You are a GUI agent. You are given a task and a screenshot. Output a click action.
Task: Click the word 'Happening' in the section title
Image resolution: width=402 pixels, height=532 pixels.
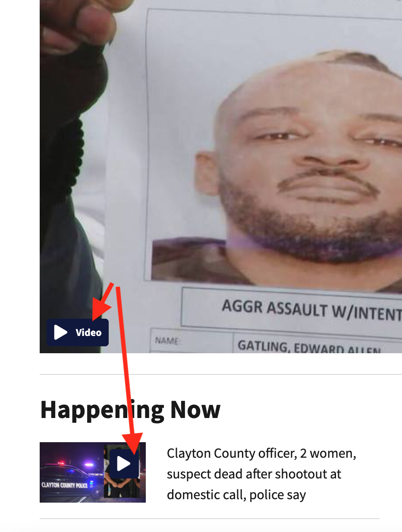[102, 409]
